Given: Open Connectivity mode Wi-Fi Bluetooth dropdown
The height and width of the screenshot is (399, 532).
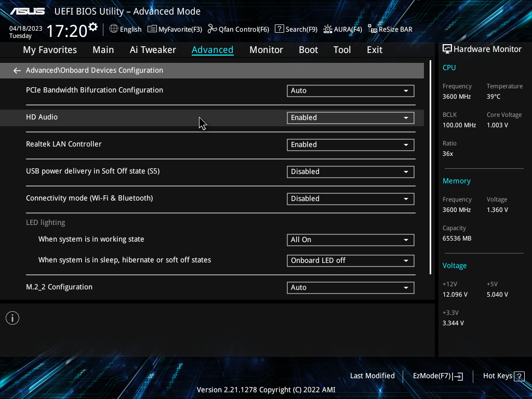Looking at the screenshot, I should tap(351, 199).
